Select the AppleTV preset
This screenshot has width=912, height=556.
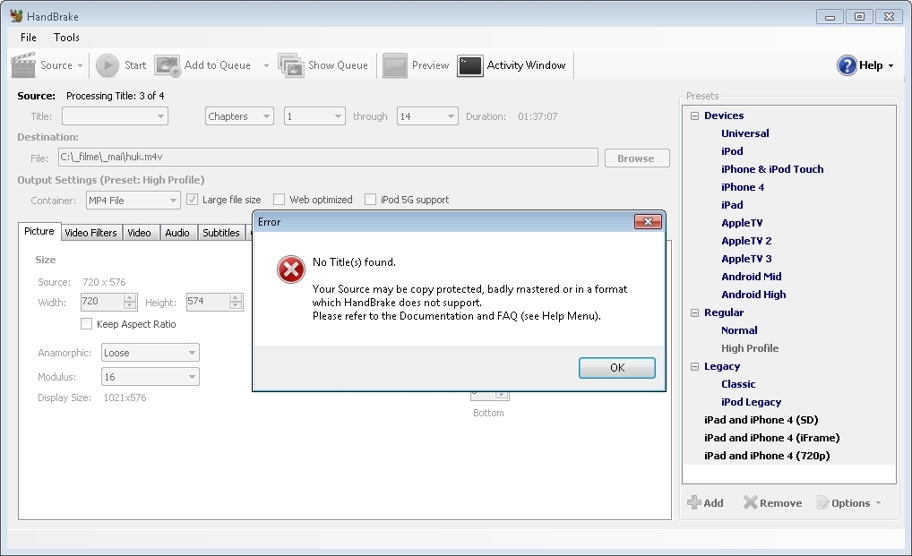click(x=742, y=223)
